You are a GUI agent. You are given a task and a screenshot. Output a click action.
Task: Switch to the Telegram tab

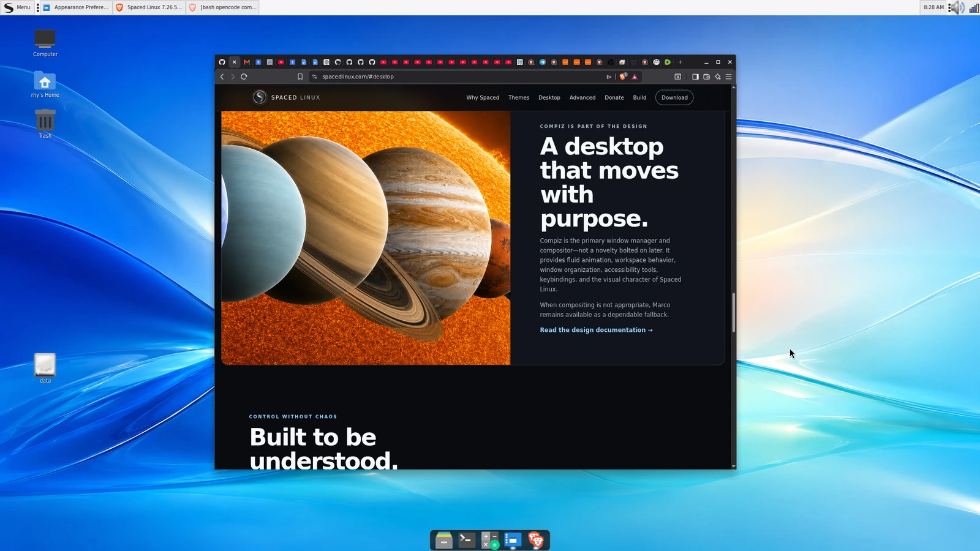(x=543, y=62)
